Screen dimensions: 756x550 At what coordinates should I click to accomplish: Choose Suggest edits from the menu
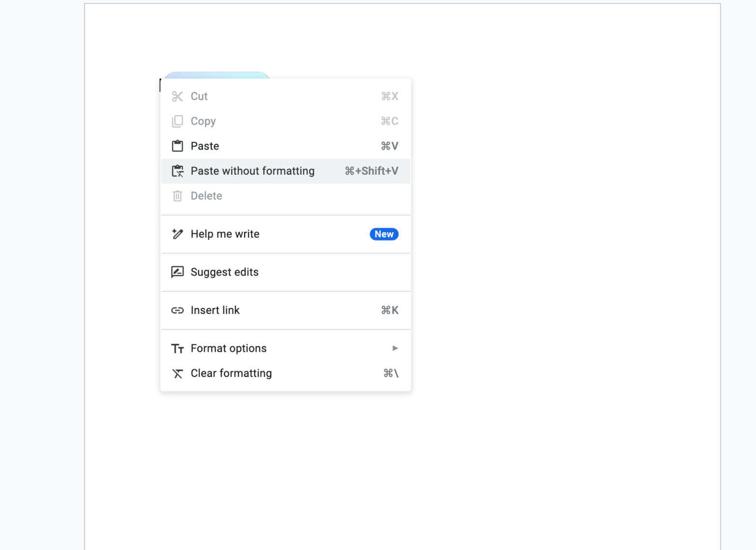tap(224, 272)
